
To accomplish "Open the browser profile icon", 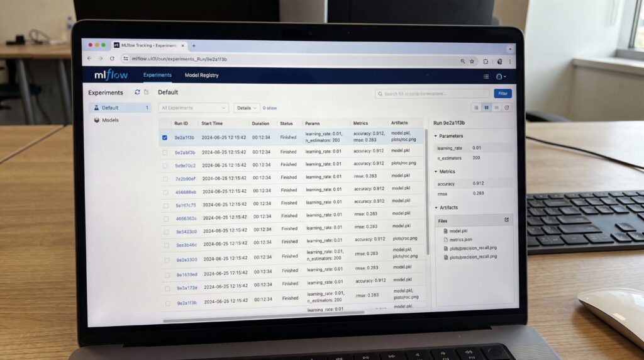I will pos(499,62).
